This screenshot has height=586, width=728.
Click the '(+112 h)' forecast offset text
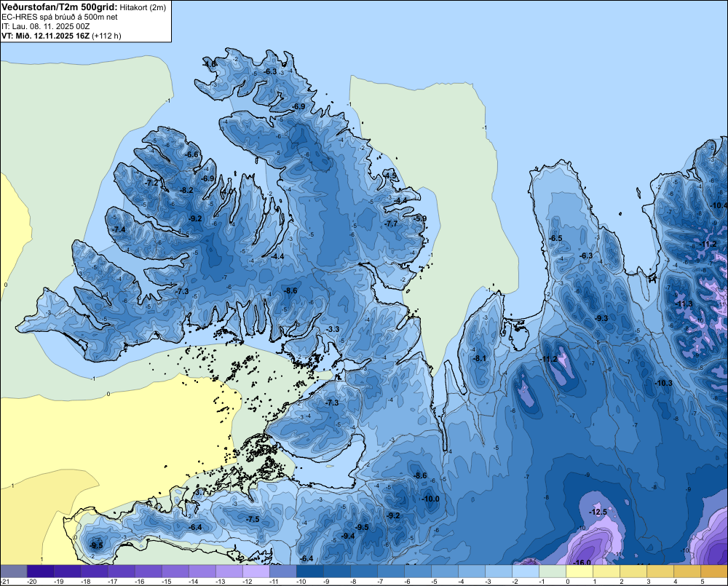click(107, 36)
